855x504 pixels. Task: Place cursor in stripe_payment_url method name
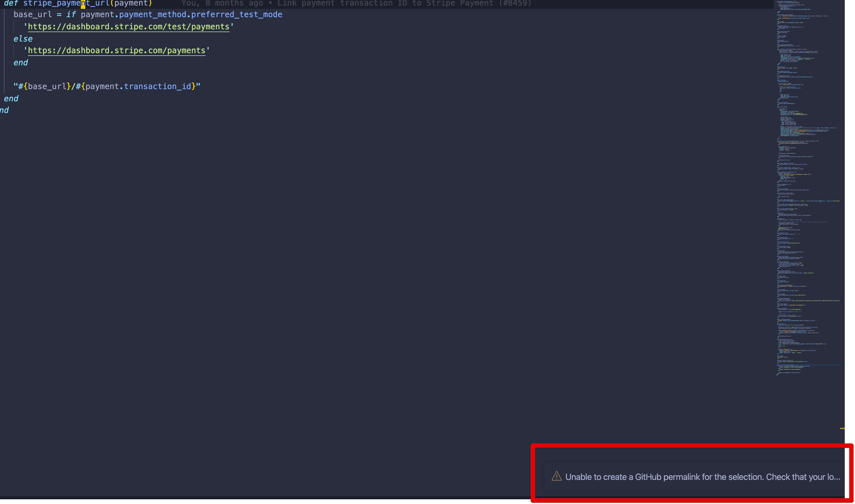66,3
